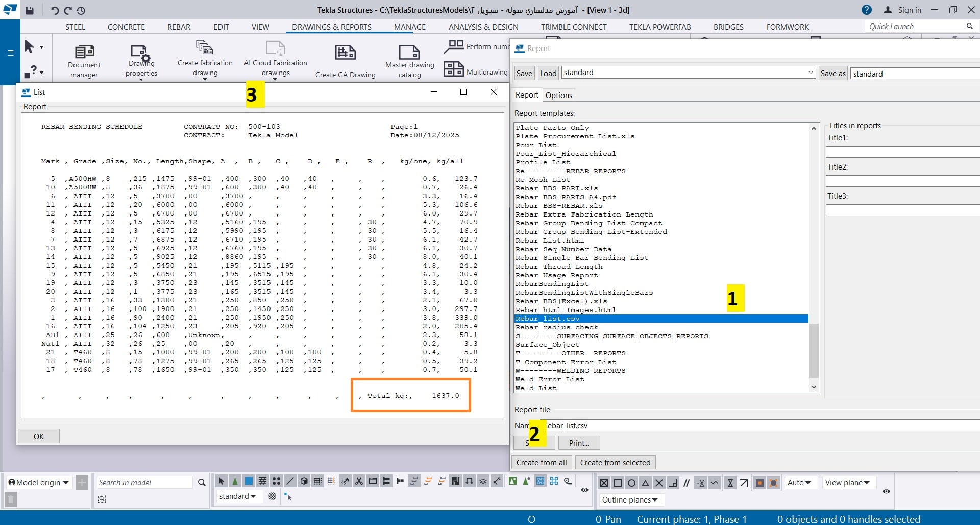Screen dimensions: 980x525
Task: Switch to the Options tab
Action: tap(558, 95)
